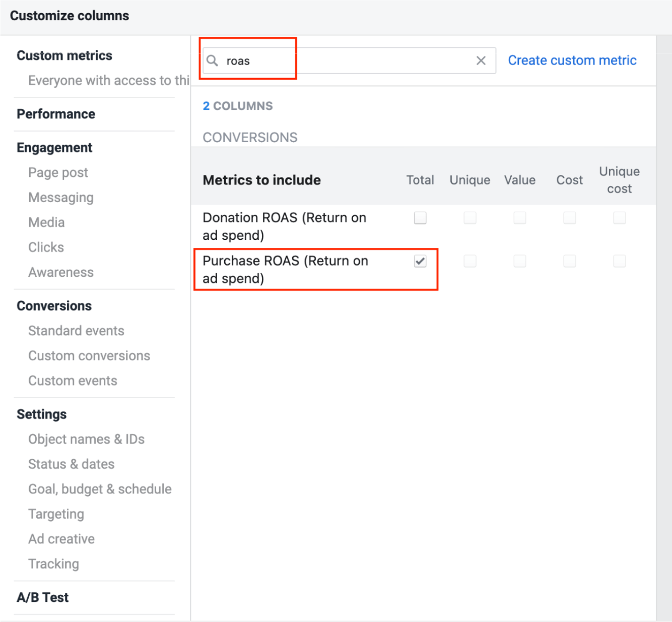The width and height of the screenshot is (672, 622).
Task: Go to Messaging metrics
Action: (61, 198)
